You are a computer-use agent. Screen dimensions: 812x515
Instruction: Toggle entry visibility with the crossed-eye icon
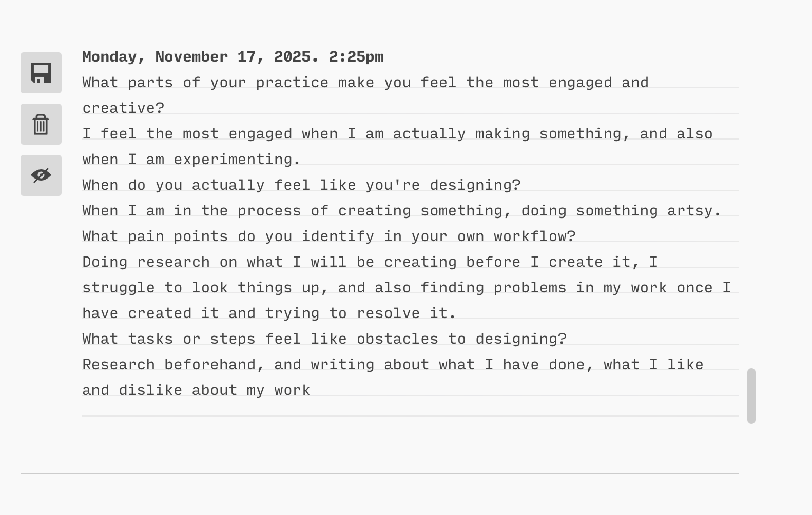click(x=41, y=175)
